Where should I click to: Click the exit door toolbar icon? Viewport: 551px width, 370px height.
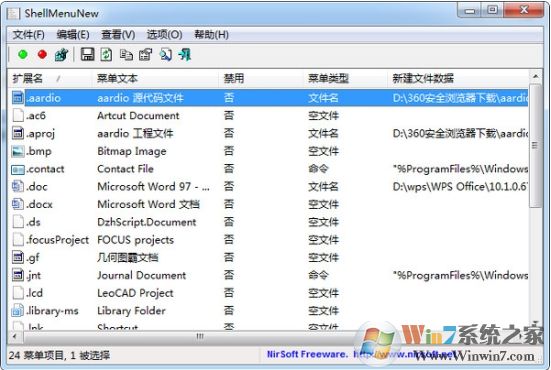(x=185, y=54)
